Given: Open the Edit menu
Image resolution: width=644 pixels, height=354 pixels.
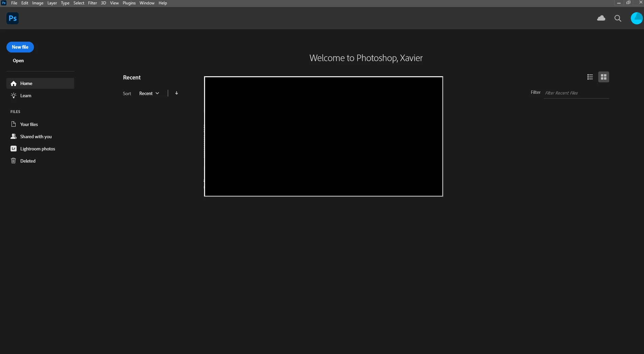Looking at the screenshot, I should coord(25,3).
